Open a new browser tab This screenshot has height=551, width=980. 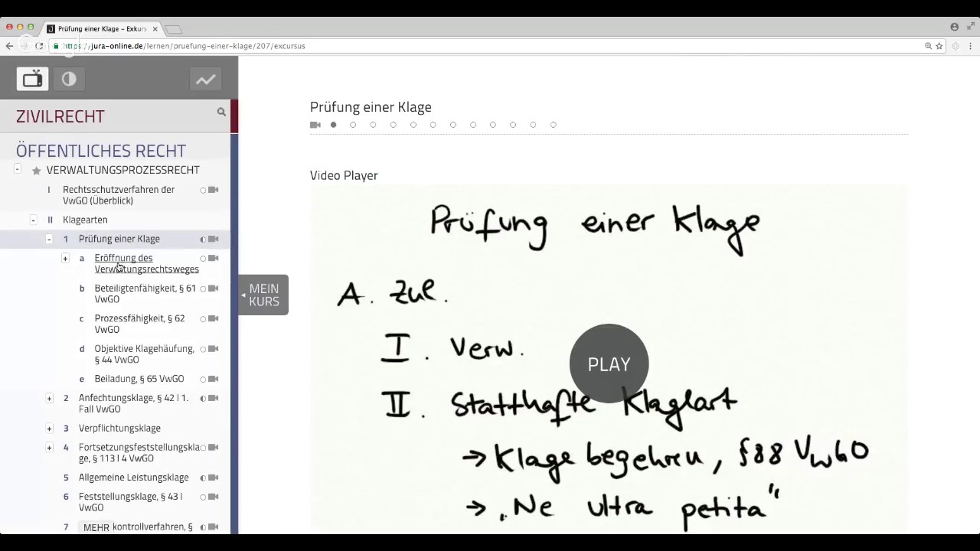pos(174,29)
